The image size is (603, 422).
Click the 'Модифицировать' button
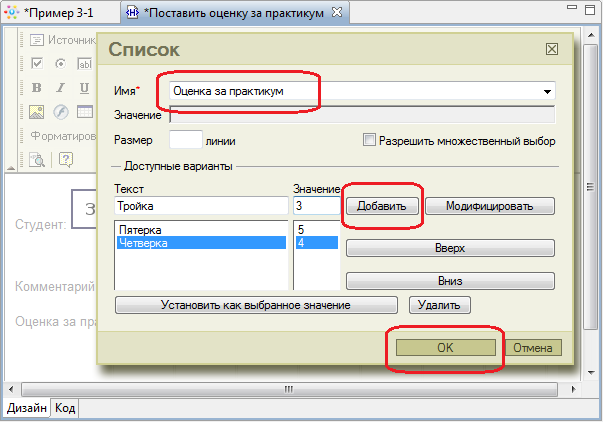[x=490, y=206]
